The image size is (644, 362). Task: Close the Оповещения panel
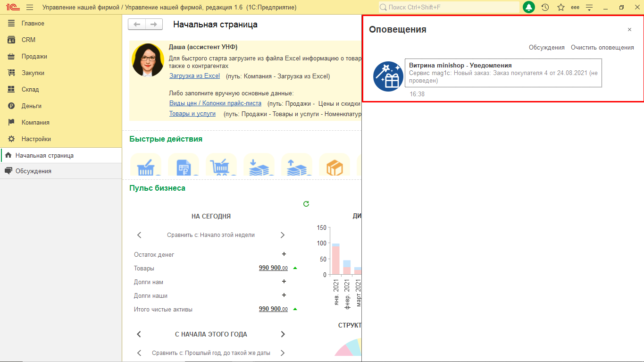coord(629,30)
